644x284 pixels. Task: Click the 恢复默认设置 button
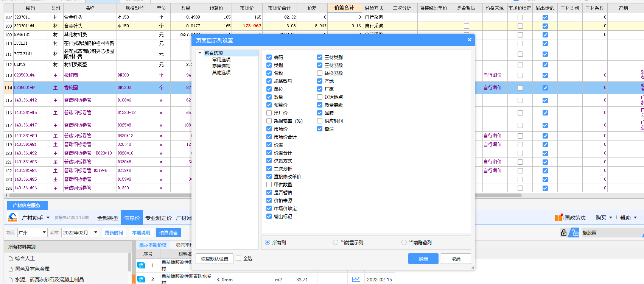(x=215, y=259)
